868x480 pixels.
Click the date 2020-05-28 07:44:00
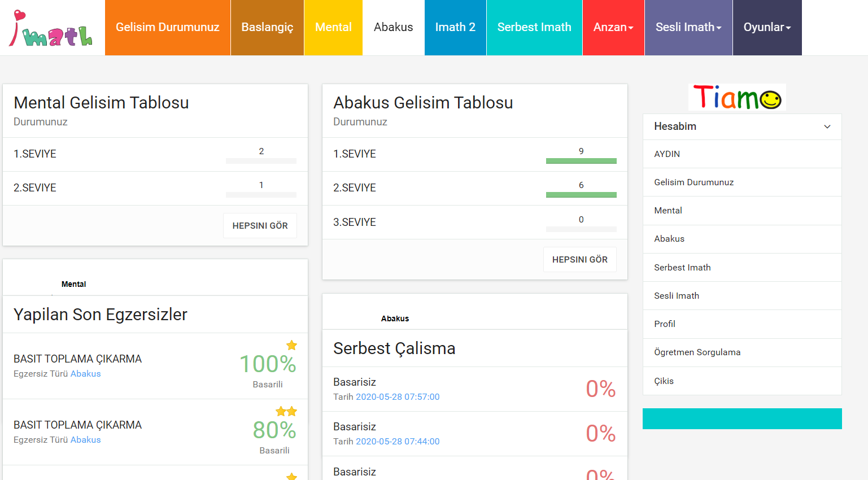pos(398,442)
